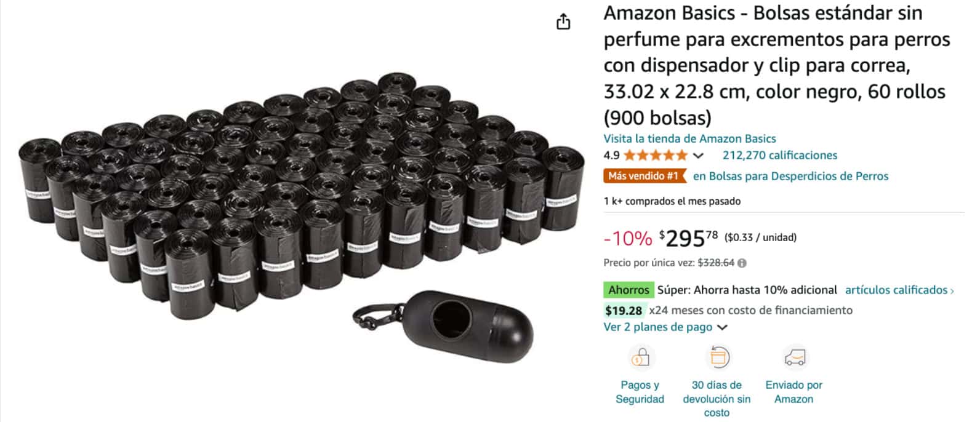Click the orange star rating icons

pyautogui.click(x=655, y=156)
